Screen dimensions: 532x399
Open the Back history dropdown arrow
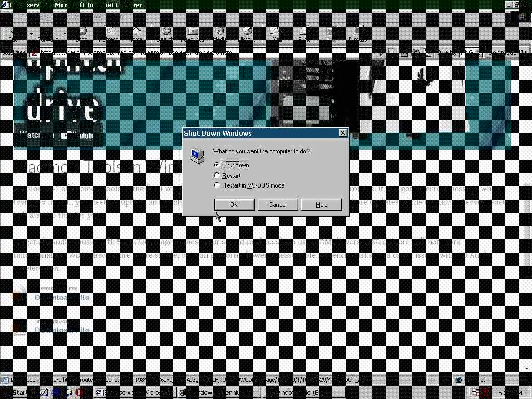pyautogui.click(x=31, y=34)
